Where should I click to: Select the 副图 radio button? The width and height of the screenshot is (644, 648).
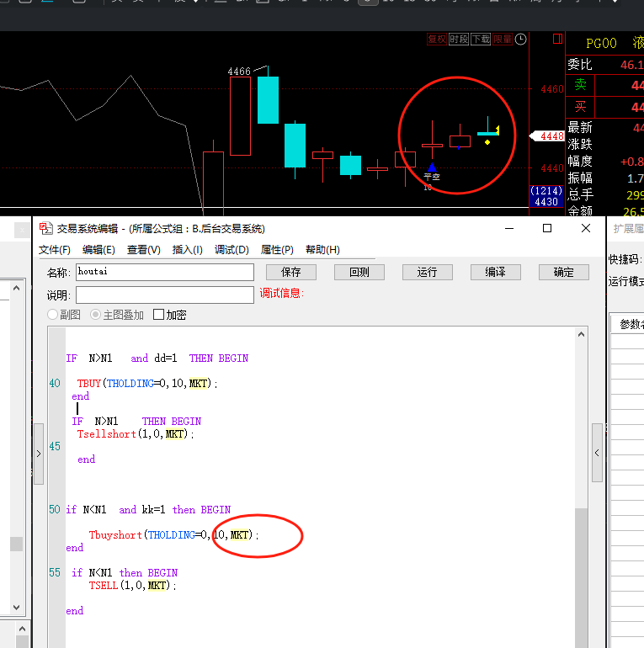[53, 315]
